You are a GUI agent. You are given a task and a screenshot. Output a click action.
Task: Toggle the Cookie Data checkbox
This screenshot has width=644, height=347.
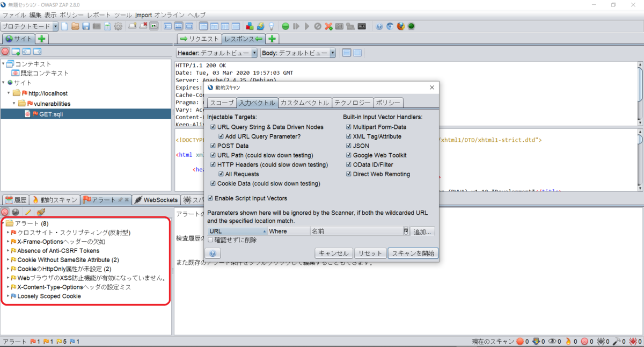(x=214, y=183)
